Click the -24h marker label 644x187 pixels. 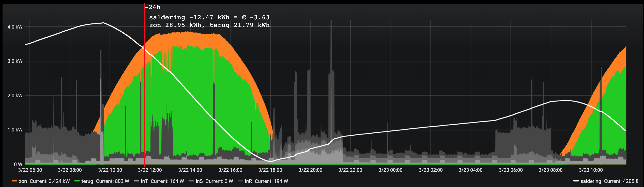click(x=153, y=7)
